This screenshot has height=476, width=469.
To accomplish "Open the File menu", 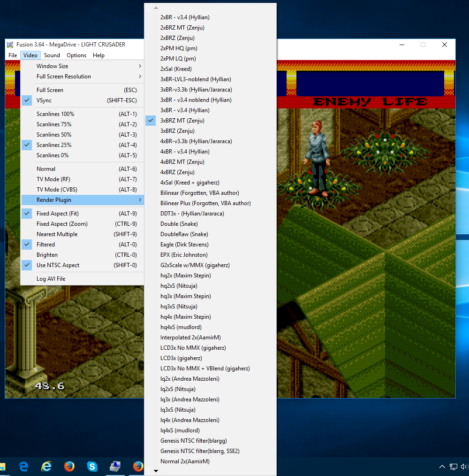I will tap(13, 55).
